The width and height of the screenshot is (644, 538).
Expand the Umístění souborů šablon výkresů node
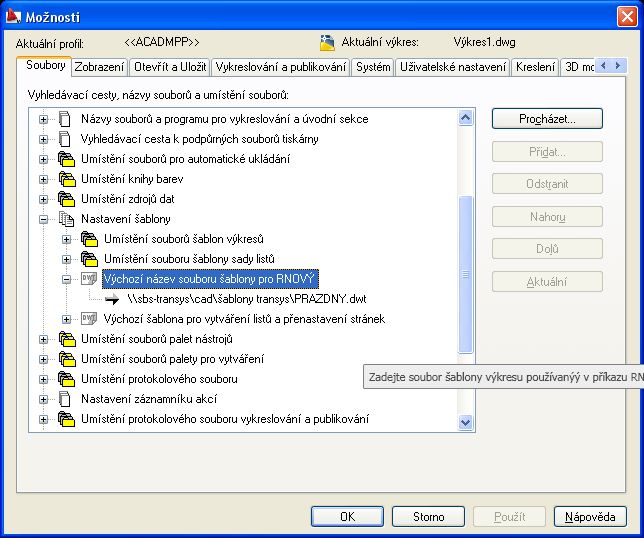[x=67, y=239]
